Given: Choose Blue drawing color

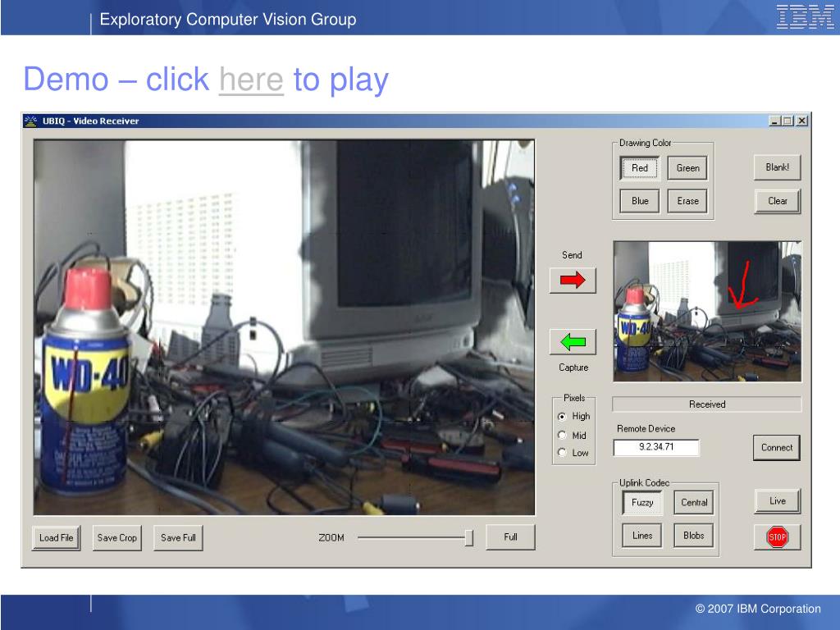Looking at the screenshot, I should 640,201.
